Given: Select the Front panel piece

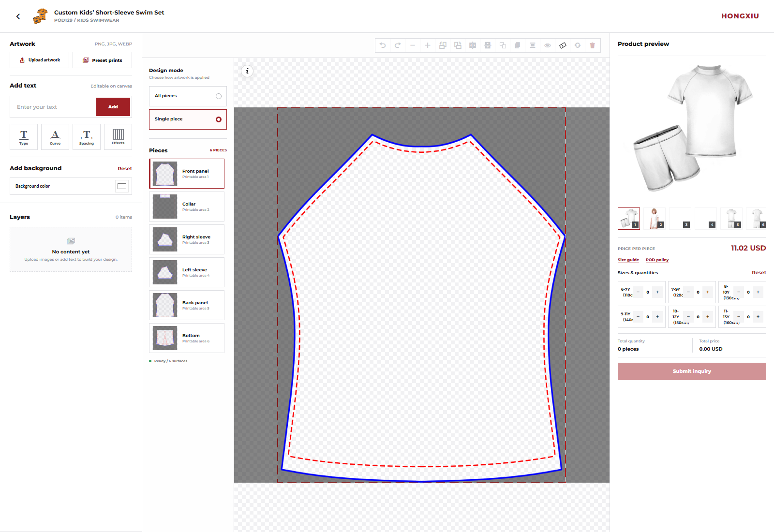Looking at the screenshot, I should (x=187, y=174).
